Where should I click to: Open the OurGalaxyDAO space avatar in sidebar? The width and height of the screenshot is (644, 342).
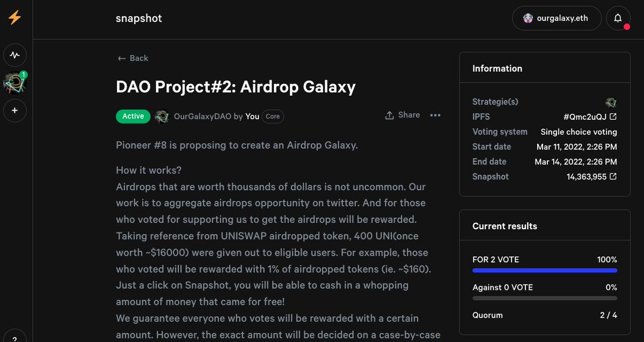13,83
